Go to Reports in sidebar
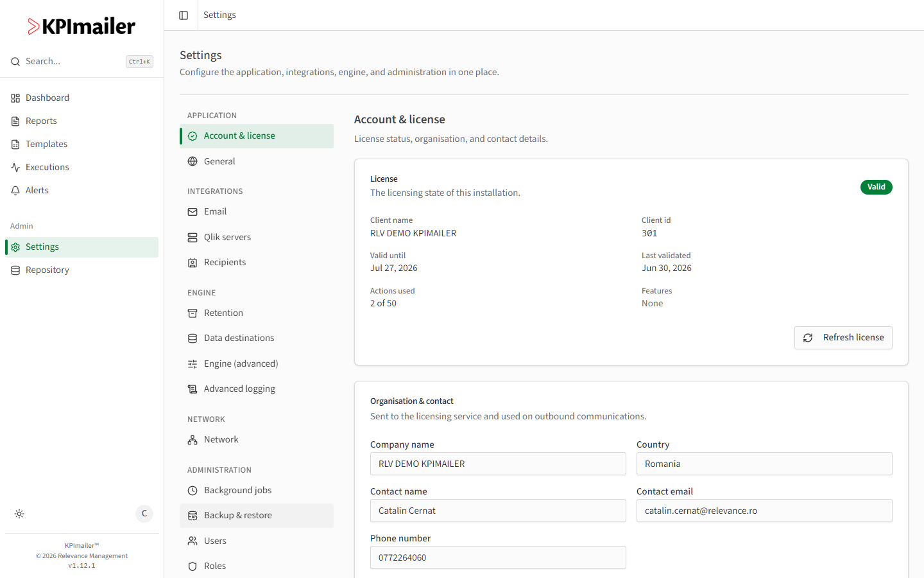Image resolution: width=924 pixels, height=578 pixels. pos(82,121)
